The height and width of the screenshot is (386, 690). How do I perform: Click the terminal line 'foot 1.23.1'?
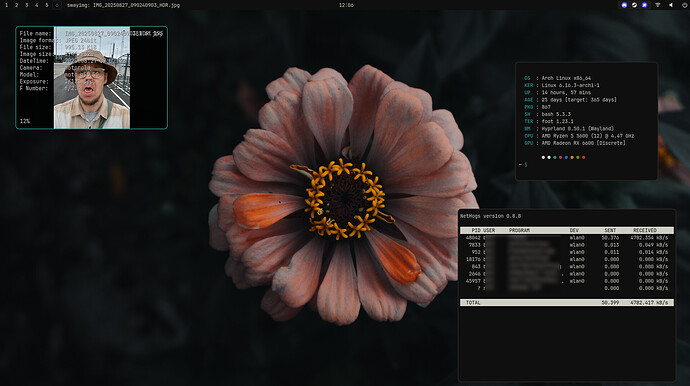[557, 121]
